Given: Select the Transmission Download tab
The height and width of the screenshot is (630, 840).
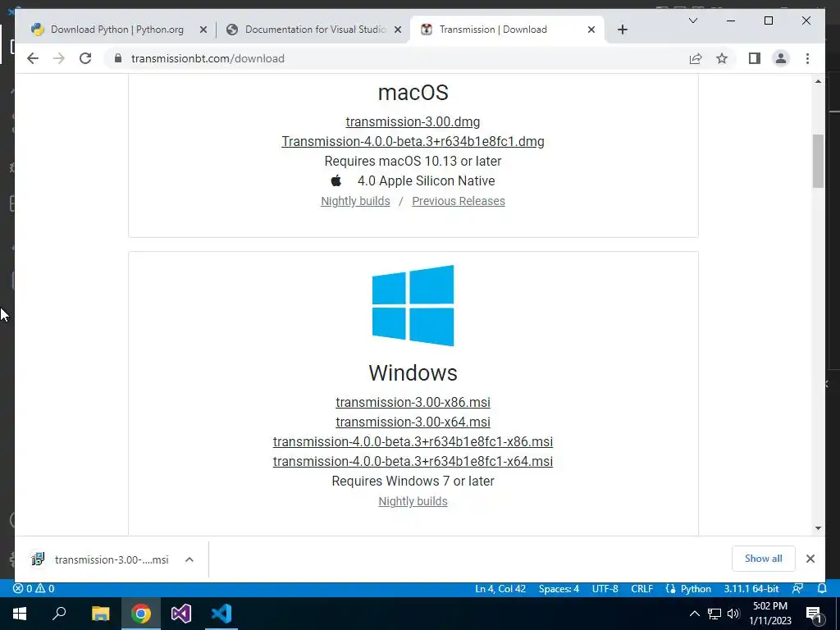Looking at the screenshot, I should [506, 30].
